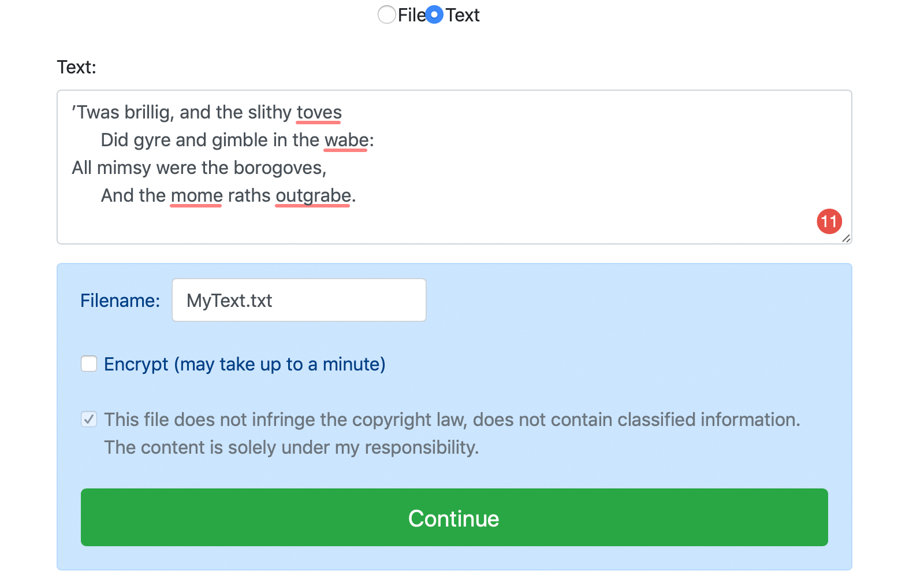Click the textarea resize handle corner
The width and height of the screenshot is (924, 578).
point(846,238)
